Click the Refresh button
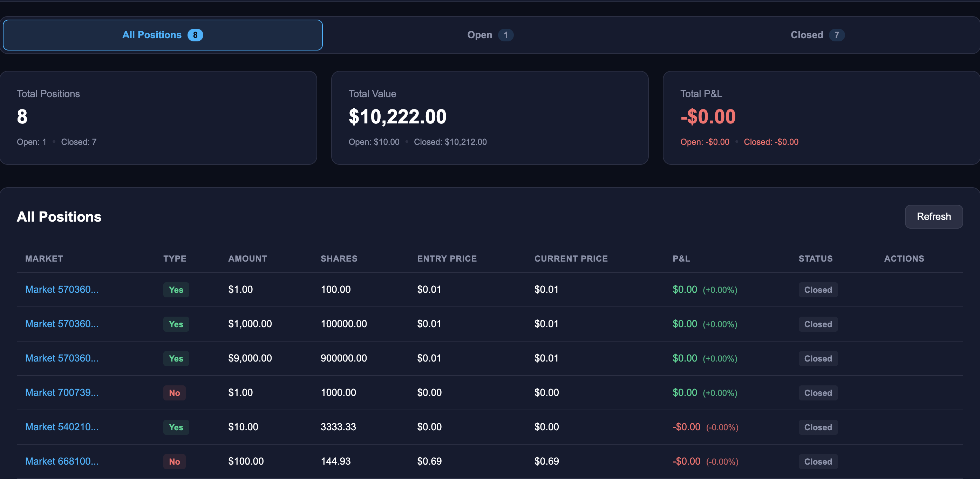 (934, 216)
